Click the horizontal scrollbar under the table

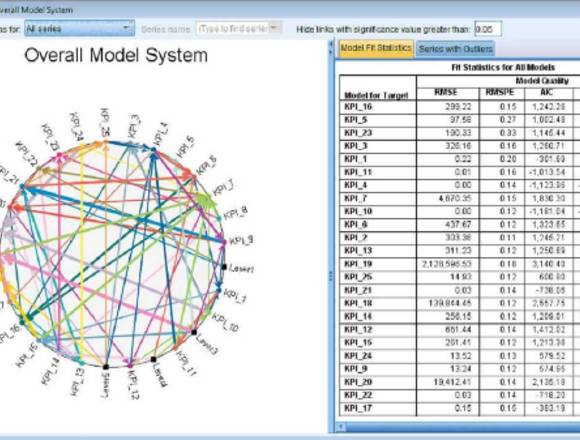(459, 427)
